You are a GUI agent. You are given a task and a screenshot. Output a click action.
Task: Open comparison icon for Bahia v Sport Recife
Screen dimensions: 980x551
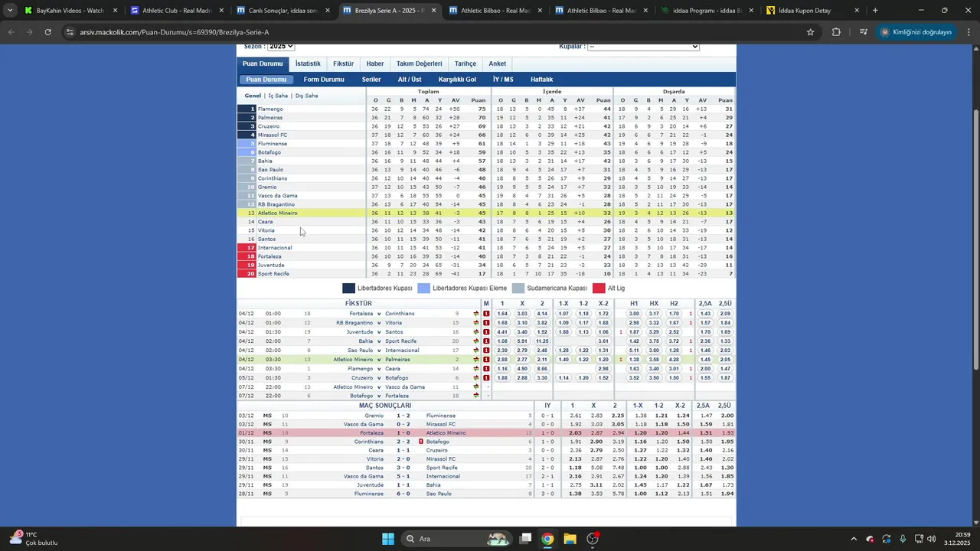(476, 341)
